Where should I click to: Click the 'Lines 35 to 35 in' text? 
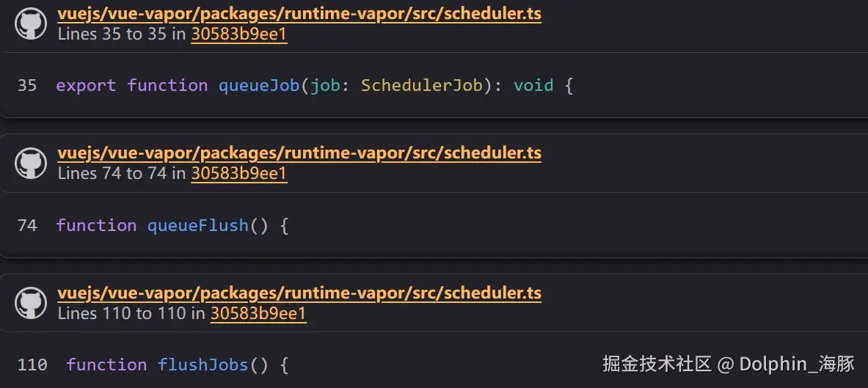[x=122, y=34]
